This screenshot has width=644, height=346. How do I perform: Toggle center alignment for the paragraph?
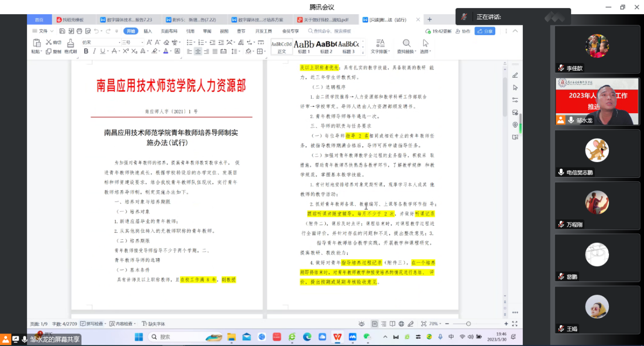[x=198, y=51]
